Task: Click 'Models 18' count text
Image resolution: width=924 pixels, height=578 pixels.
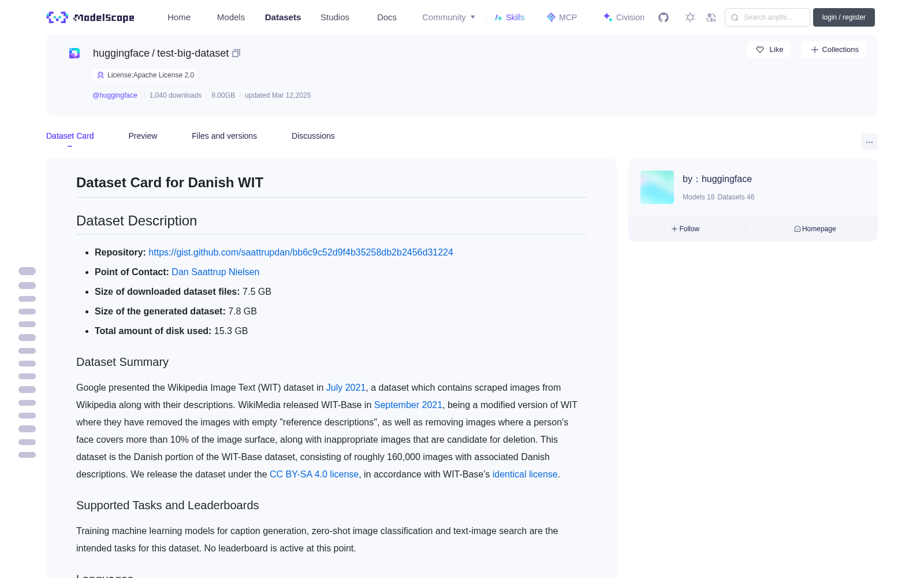Action: pos(699,197)
